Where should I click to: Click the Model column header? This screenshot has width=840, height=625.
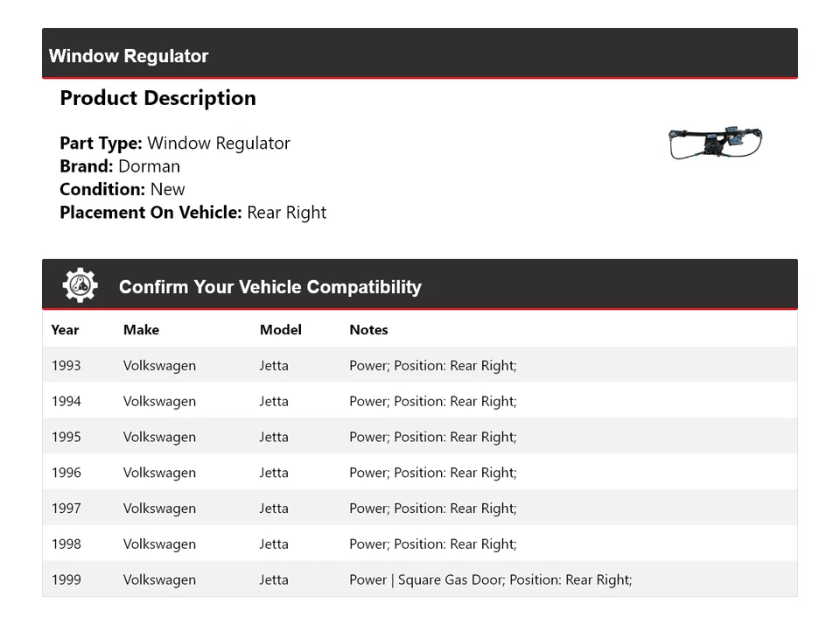[280, 330]
